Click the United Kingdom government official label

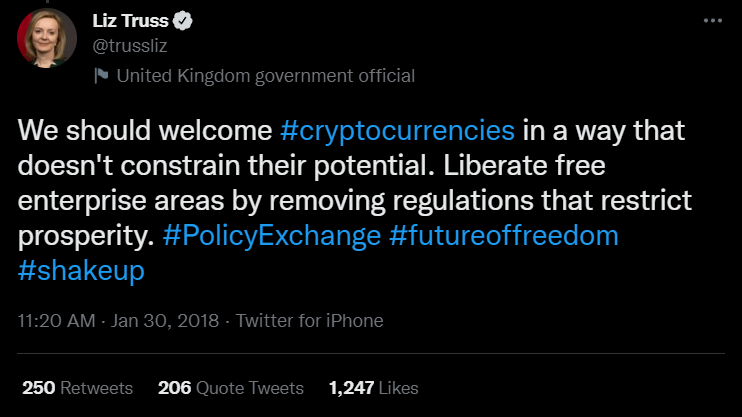pos(265,76)
